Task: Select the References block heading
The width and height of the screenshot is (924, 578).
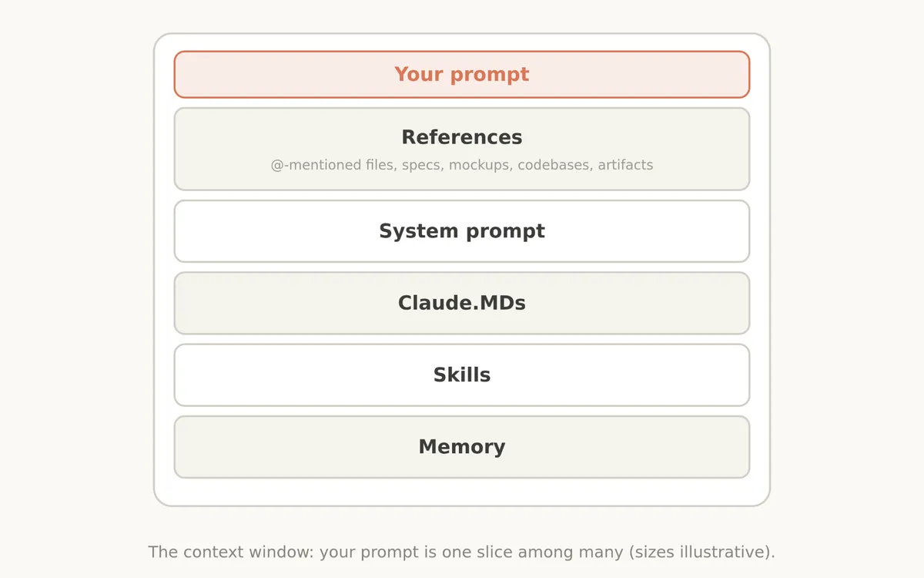Action: pyautogui.click(x=462, y=137)
